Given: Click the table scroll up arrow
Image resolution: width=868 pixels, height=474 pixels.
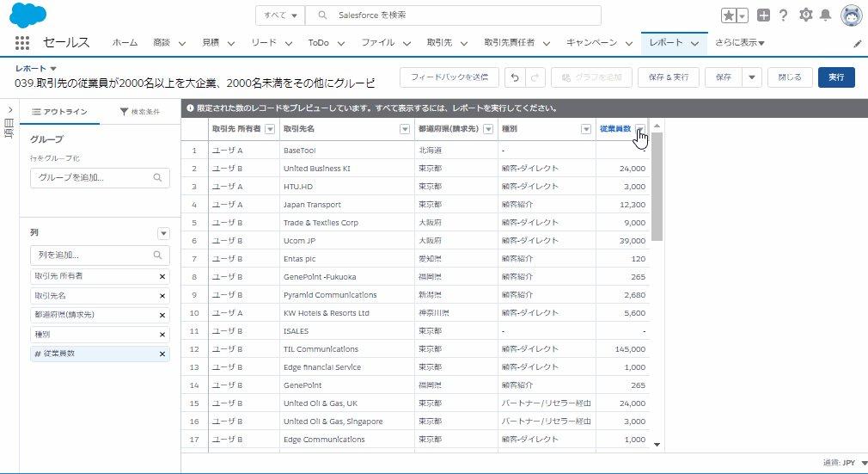Looking at the screenshot, I should click(x=657, y=126).
